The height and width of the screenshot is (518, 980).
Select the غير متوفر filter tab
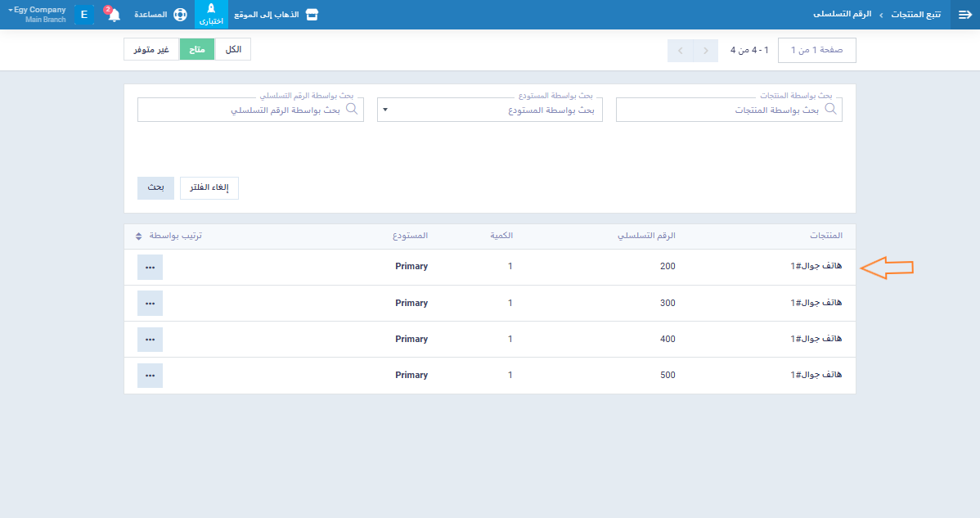pyautogui.click(x=151, y=50)
